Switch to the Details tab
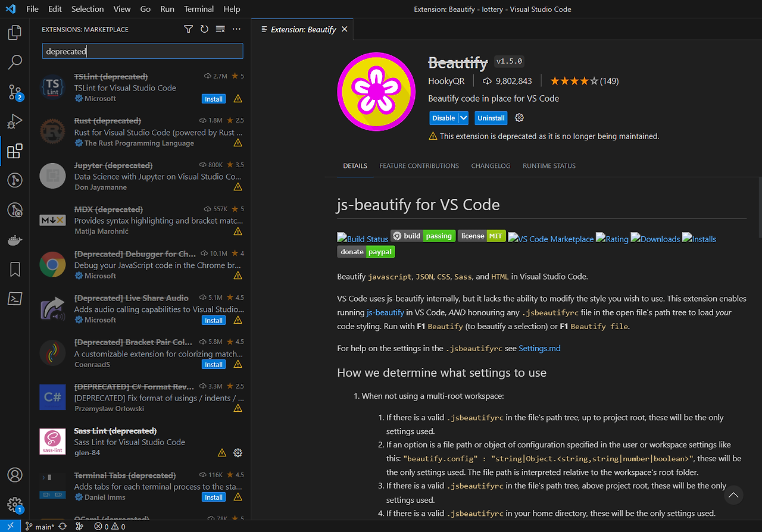Image resolution: width=762 pixels, height=532 pixels. coord(355,166)
